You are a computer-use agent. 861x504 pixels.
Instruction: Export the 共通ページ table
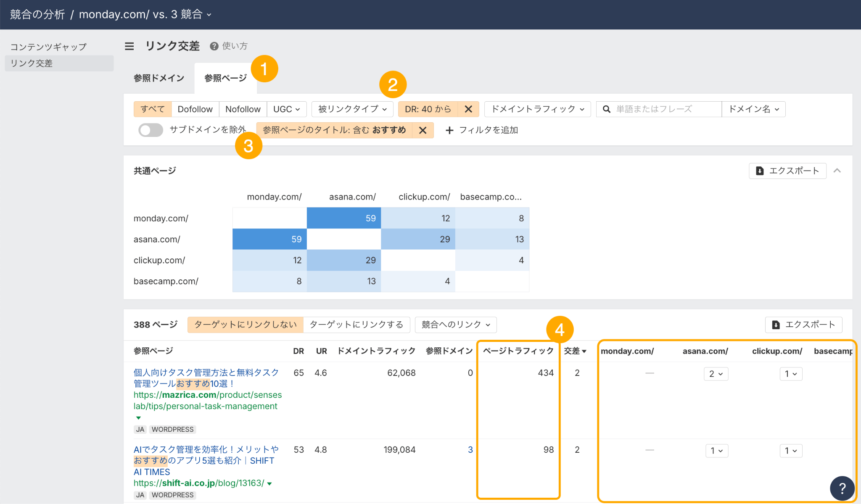point(787,171)
